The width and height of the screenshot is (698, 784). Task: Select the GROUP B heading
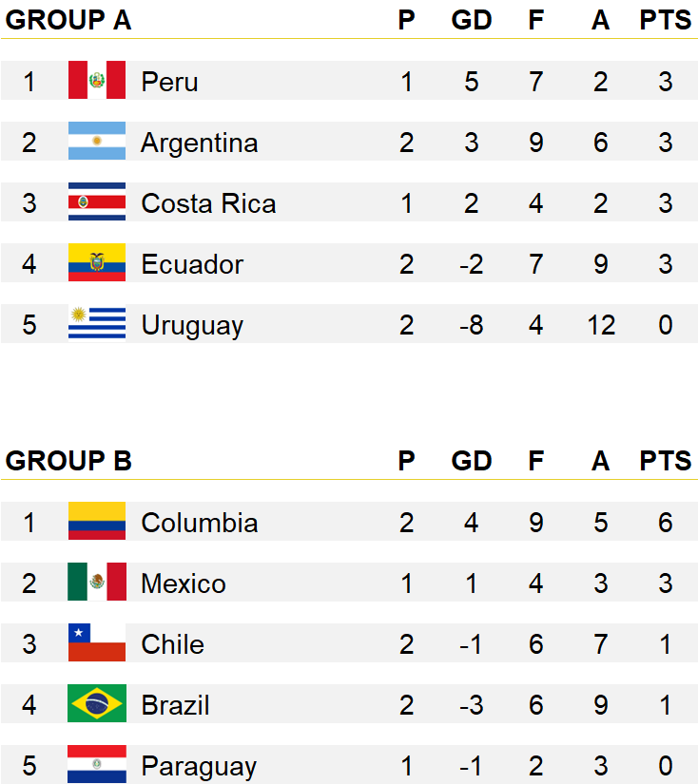point(68,461)
